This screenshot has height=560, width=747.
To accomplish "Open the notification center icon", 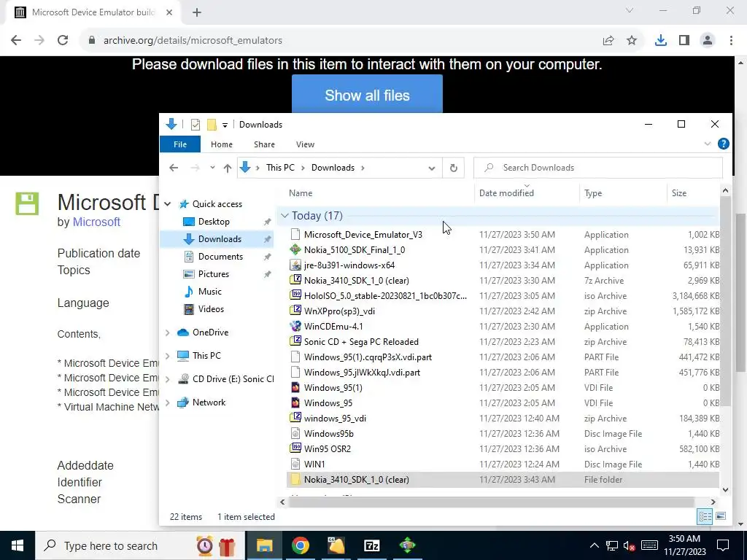I will tap(723, 545).
